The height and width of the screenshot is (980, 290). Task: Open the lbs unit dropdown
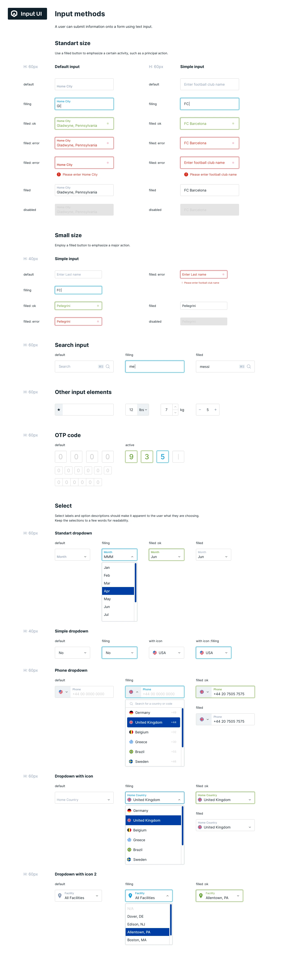pos(143,410)
